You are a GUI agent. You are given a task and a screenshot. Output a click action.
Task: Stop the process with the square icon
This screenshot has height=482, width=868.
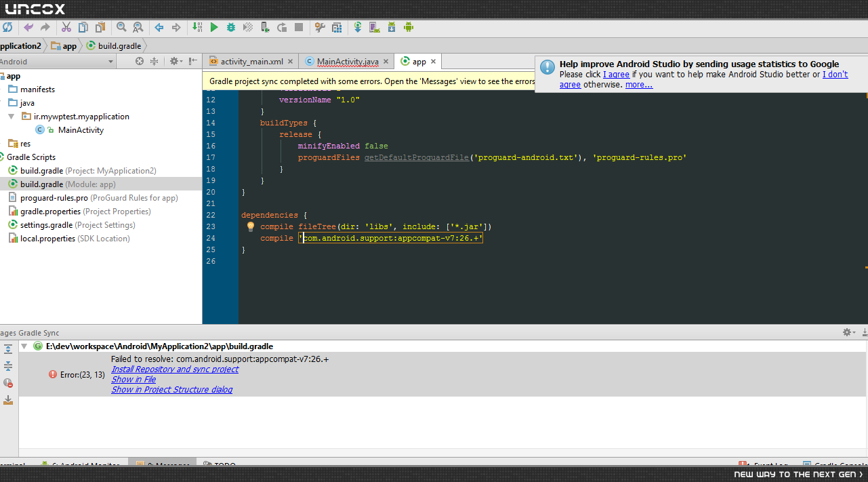coord(299,28)
